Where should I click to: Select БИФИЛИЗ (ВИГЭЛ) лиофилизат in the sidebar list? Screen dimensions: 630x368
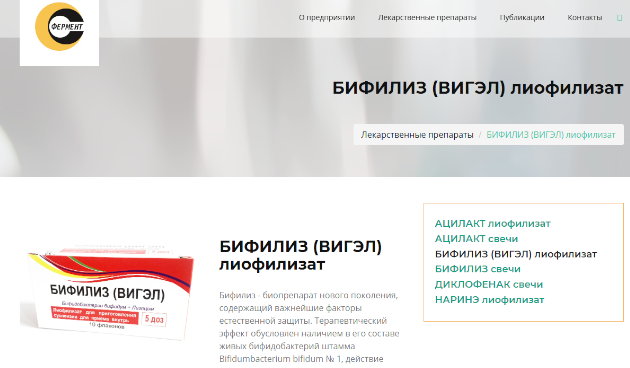click(x=516, y=254)
